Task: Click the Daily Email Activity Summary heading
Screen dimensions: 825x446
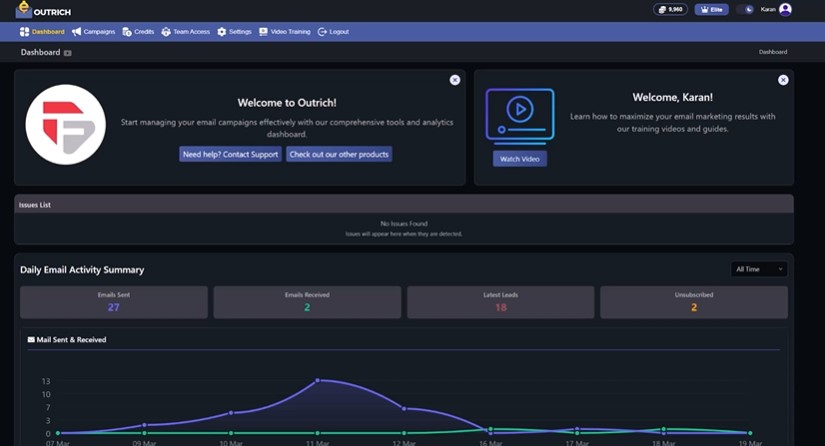Action: [82, 270]
